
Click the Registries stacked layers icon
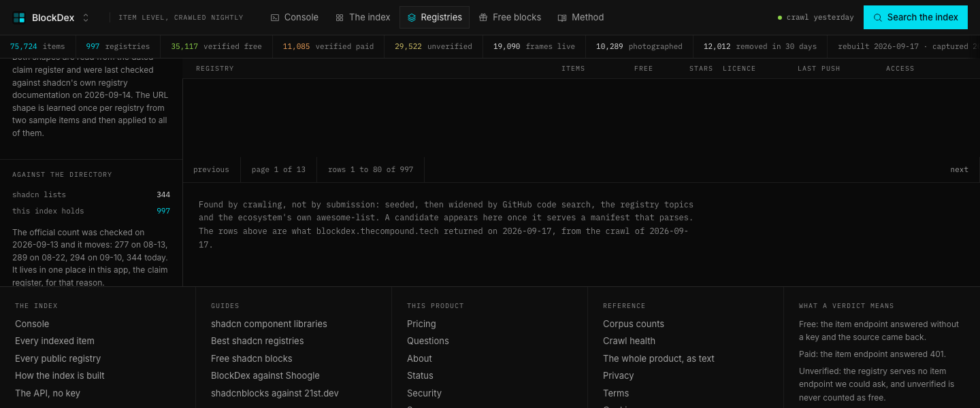pyautogui.click(x=412, y=18)
